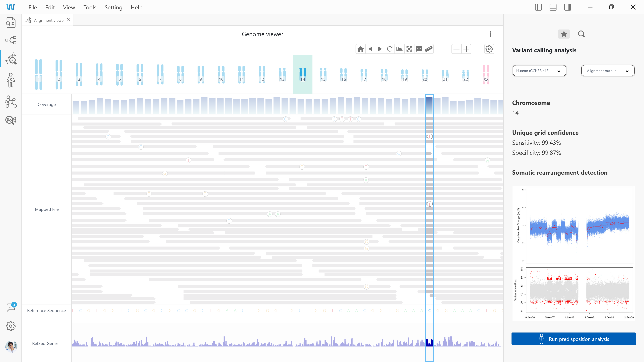Click the refresh icon in viewer toolbar
This screenshot has width=644, height=362.
pyautogui.click(x=389, y=49)
